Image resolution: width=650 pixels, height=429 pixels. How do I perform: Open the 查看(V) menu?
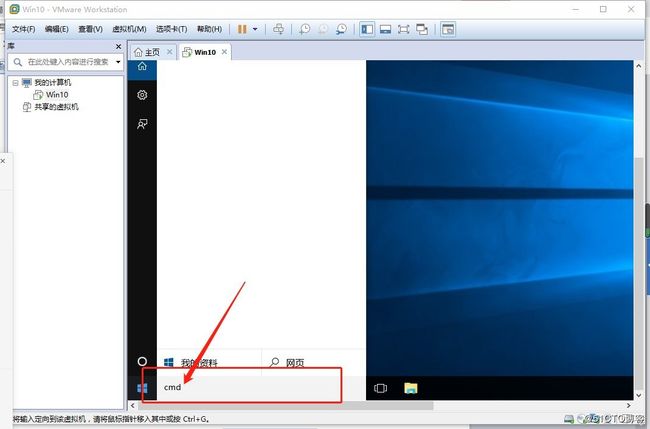(x=90, y=29)
